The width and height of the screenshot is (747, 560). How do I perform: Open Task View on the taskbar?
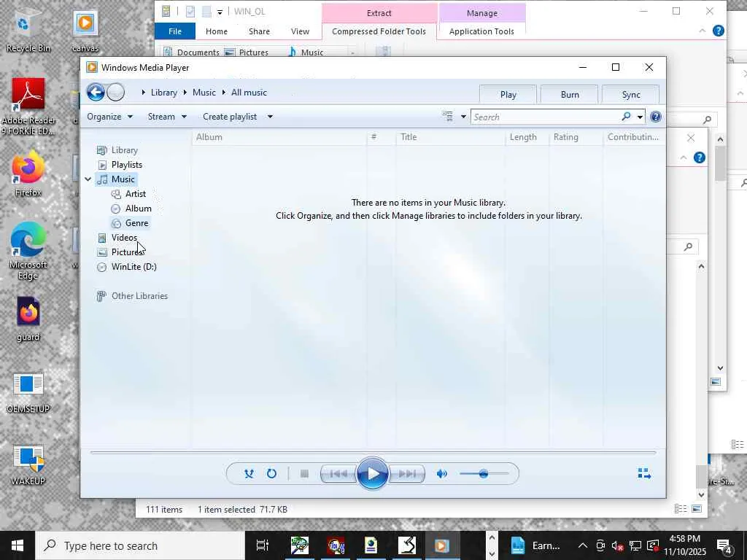tap(263, 545)
